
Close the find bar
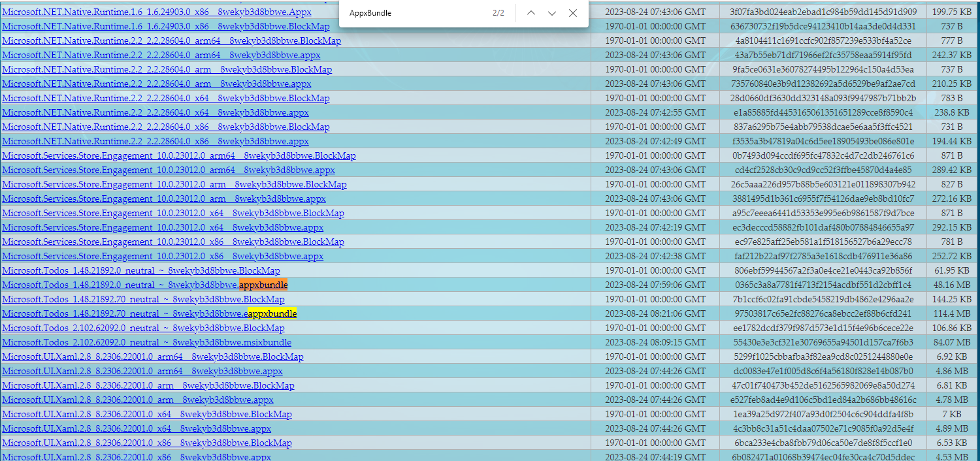click(x=573, y=13)
